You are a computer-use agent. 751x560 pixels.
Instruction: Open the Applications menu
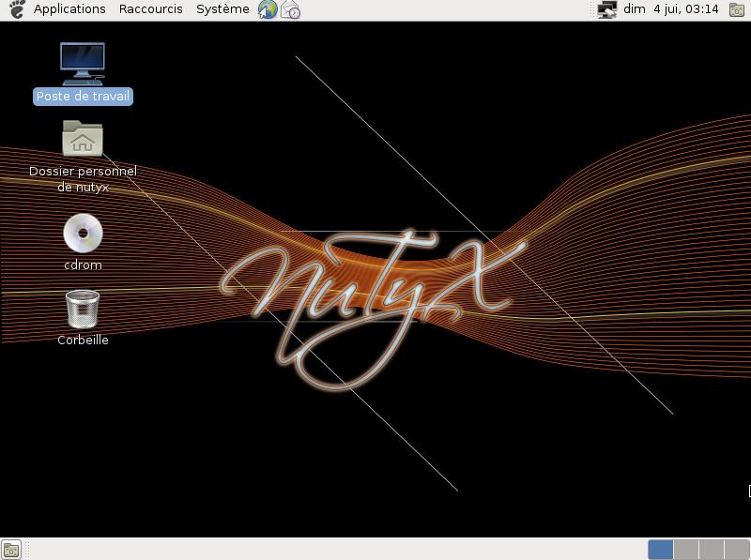pyautogui.click(x=69, y=9)
